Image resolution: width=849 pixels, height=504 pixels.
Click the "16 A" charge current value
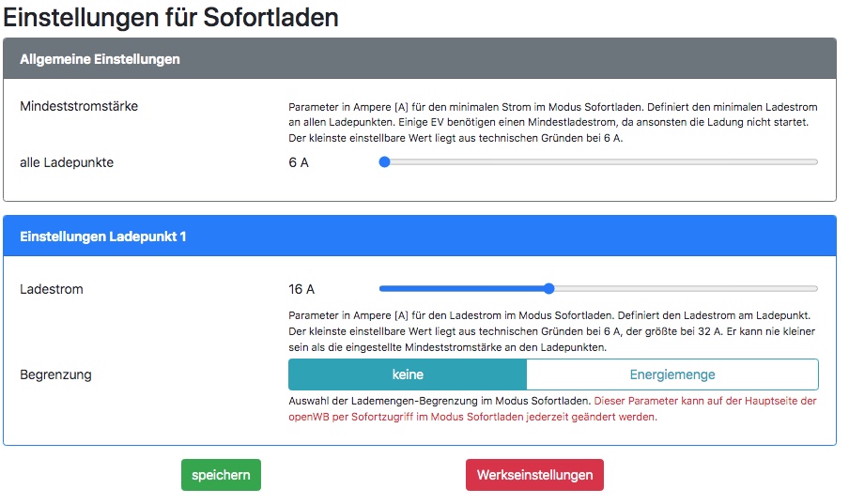pos(301,289)
